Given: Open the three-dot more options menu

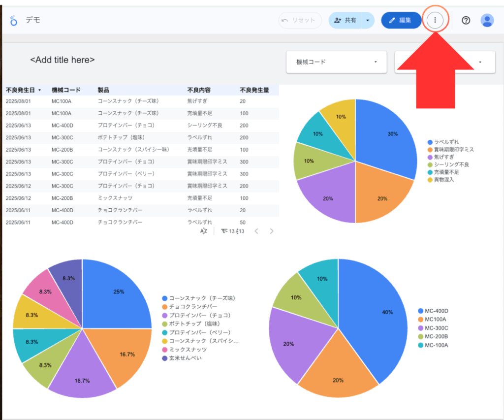Looking at the screenshot, I should (x=435, y=20).
